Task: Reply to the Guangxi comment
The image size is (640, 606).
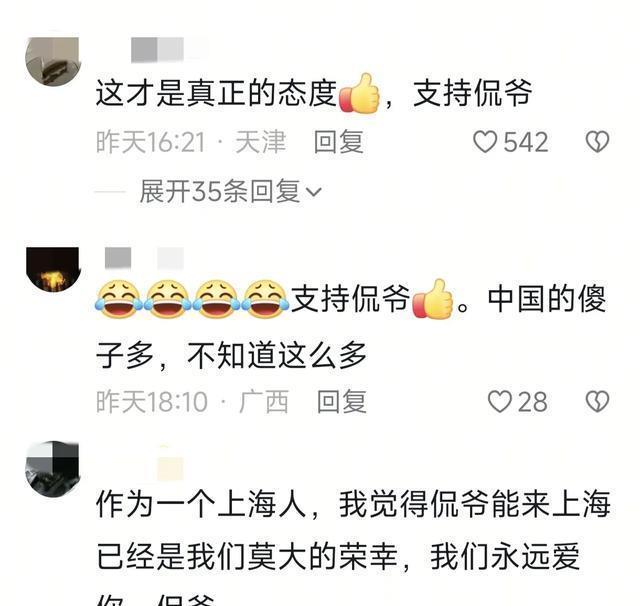Action: click(x=342, y=402)
